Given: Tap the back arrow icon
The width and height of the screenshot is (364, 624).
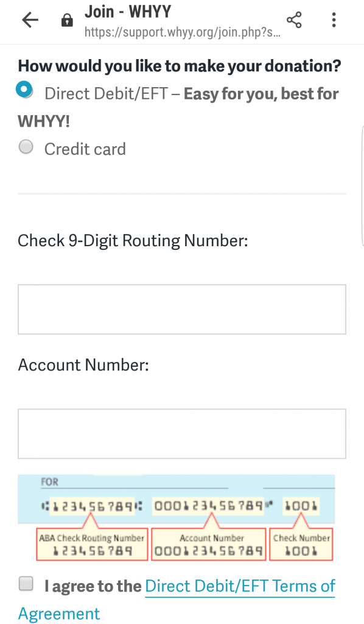Looking at the screenshot, I should (x=30, y=20).
